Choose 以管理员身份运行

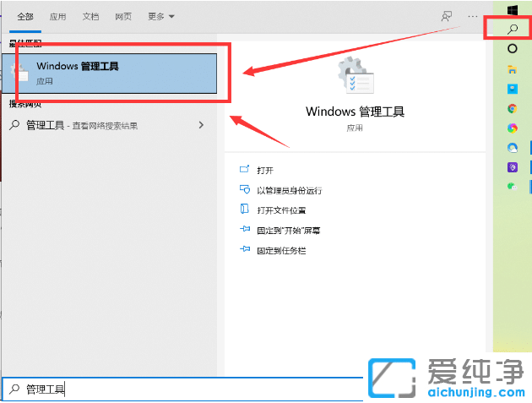point(290,190)
